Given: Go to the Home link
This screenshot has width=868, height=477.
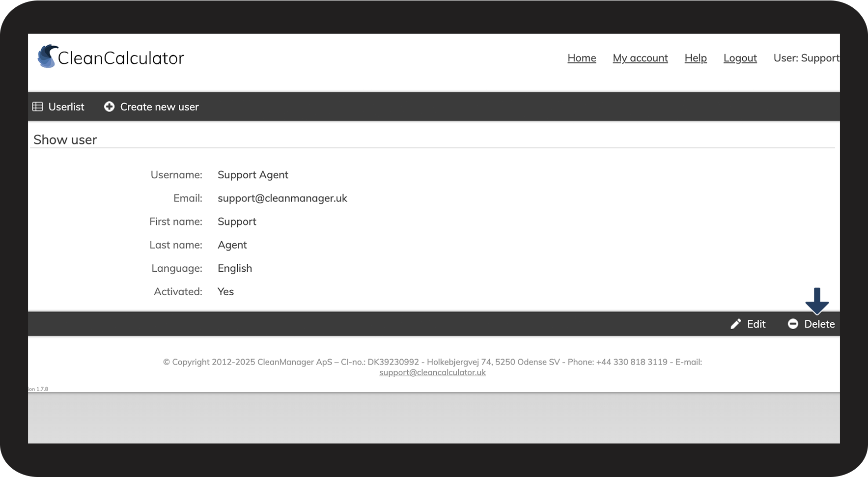Looking at the screenshot, I should 582,58.
